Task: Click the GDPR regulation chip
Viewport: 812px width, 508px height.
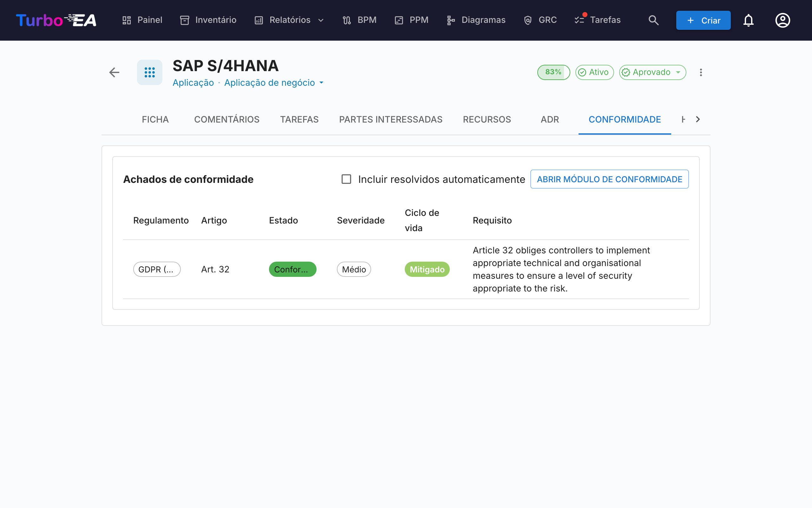Action: click(157, 269)
